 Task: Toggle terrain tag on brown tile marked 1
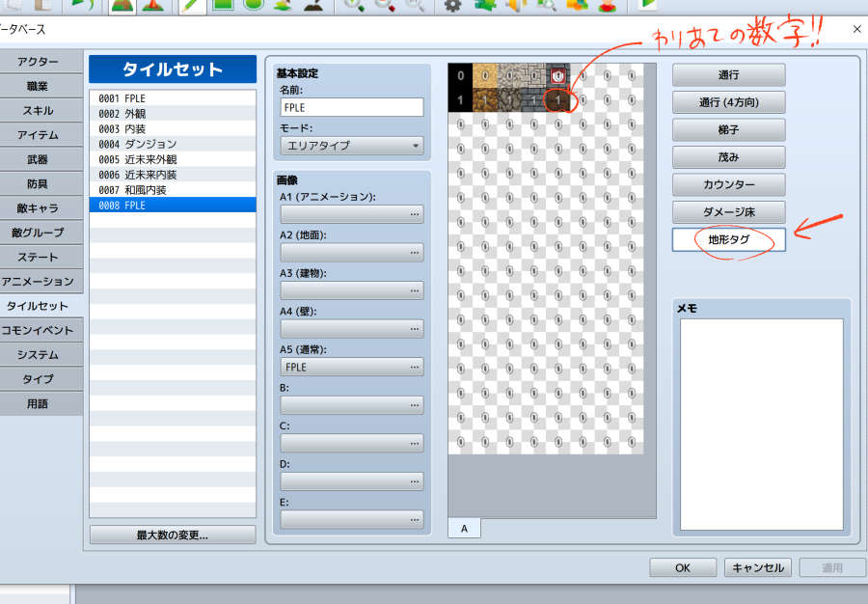pos(558,100)
